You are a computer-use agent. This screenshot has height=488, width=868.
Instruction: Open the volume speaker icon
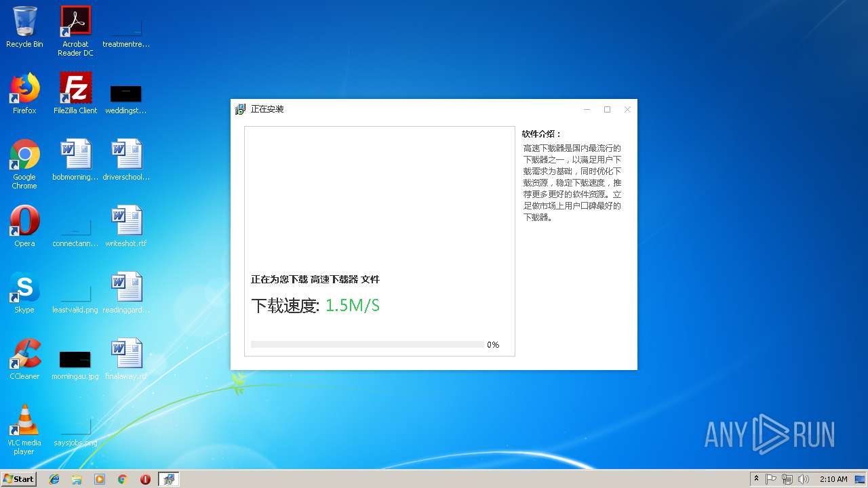click(x=804, y=479)
